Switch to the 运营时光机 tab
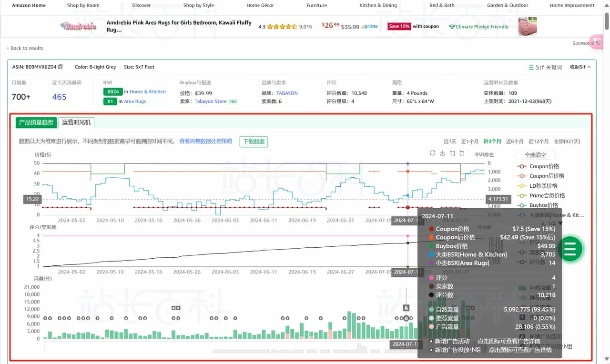Viewport: 610px width, 364px height. 76,122
